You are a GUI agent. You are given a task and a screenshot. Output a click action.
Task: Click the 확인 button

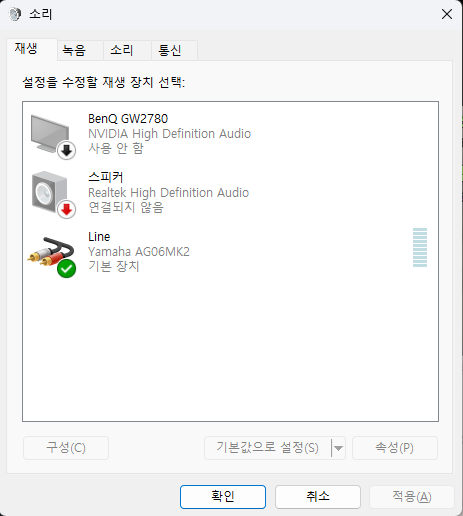pos(223,497)
